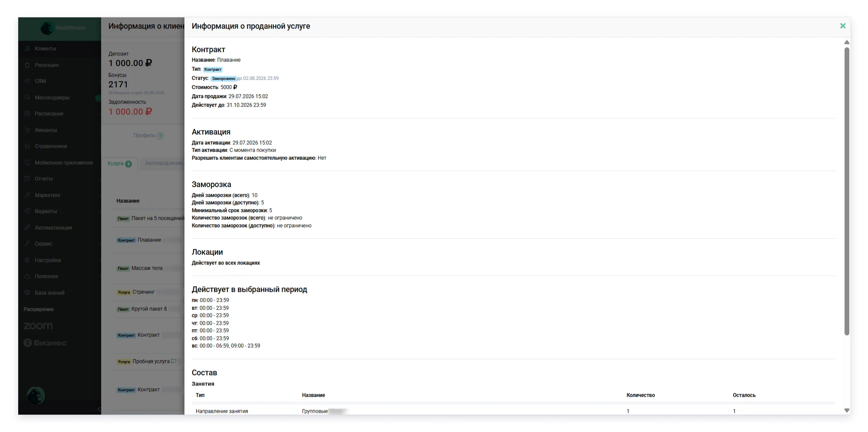Click the CRM list icon
The height and width of the screenshot is (432, 868).
[x=27, y=81]
